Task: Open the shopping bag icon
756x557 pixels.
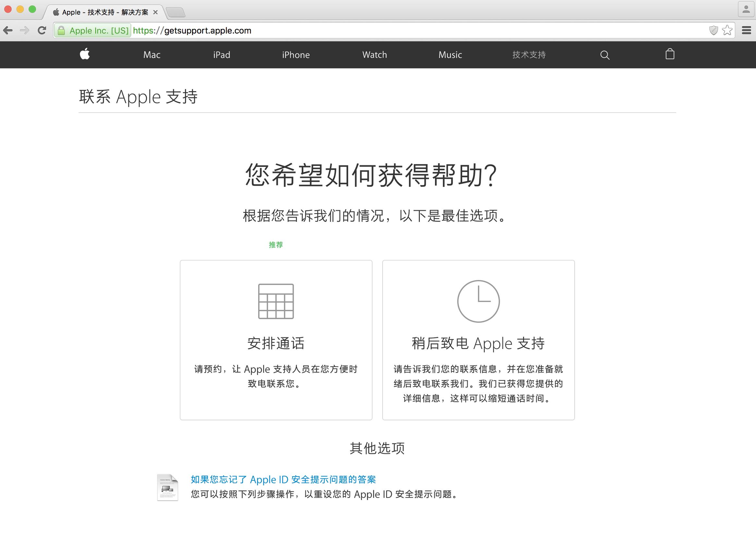Action: [669, 54]
